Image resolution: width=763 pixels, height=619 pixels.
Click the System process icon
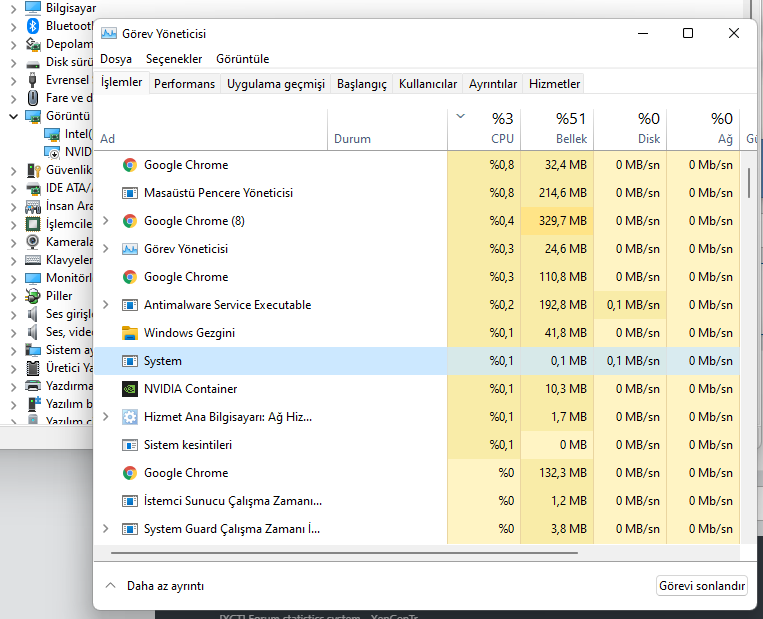click(x=129, y=361)
